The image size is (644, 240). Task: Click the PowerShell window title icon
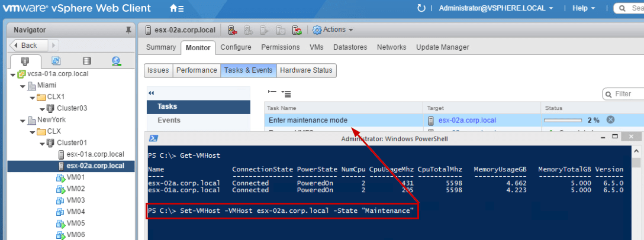[154, 138]
